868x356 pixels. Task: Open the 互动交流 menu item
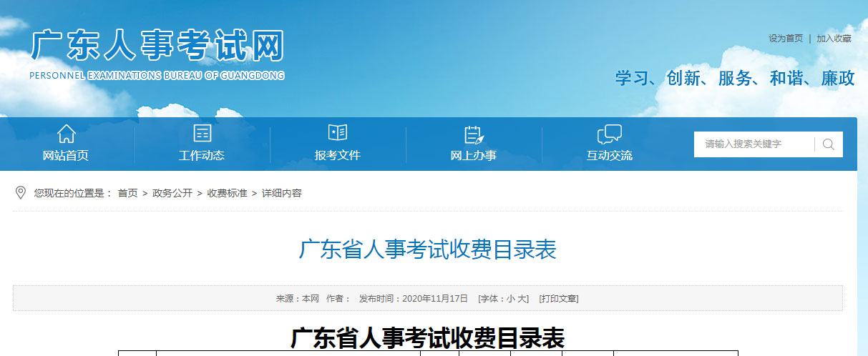[610, 155]
